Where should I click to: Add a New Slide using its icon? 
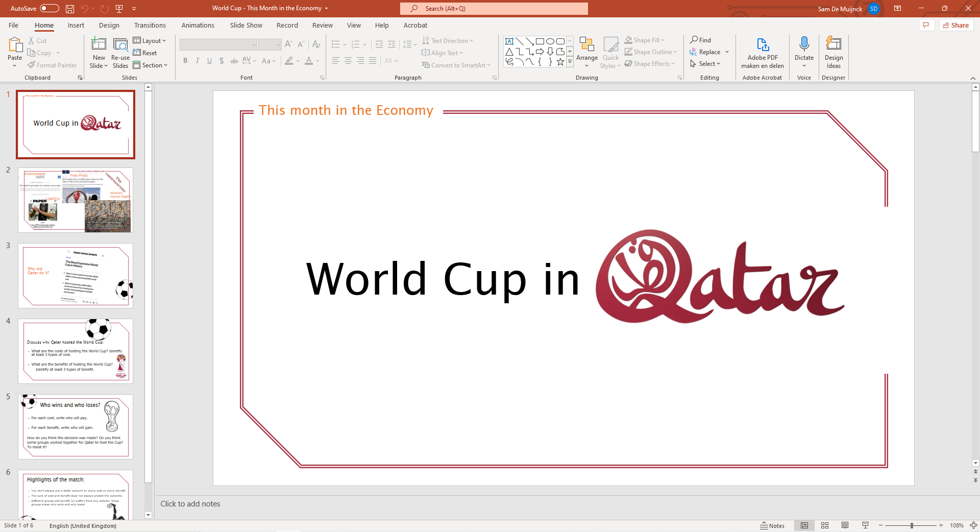tap(99, 44)
